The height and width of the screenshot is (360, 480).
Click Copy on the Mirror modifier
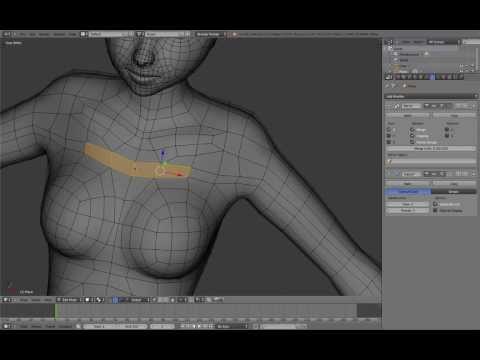454,115
